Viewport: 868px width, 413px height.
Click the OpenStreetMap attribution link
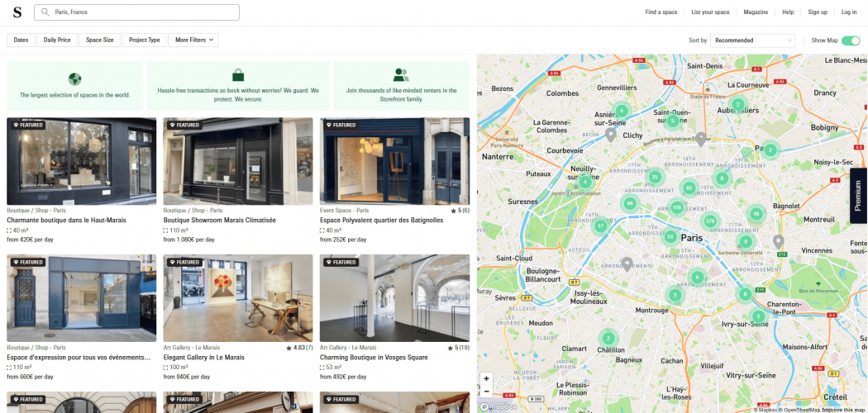click(x=798, y=410)
